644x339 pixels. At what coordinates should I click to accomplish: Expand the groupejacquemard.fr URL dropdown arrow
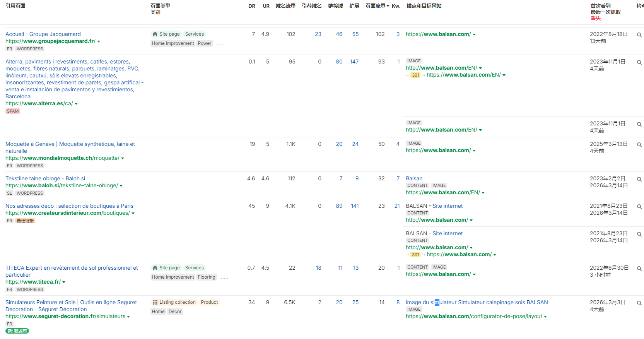99,41
